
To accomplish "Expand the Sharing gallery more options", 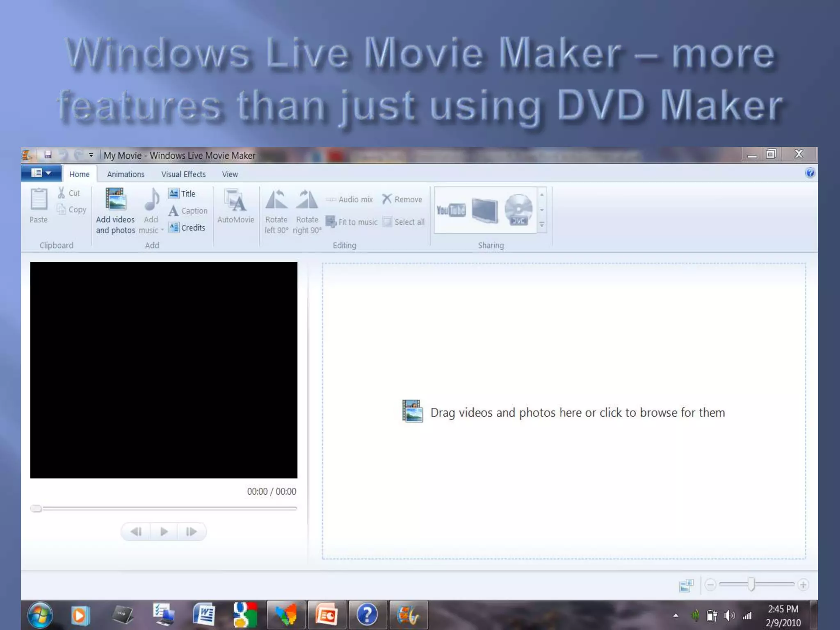I will coord(542,225).
